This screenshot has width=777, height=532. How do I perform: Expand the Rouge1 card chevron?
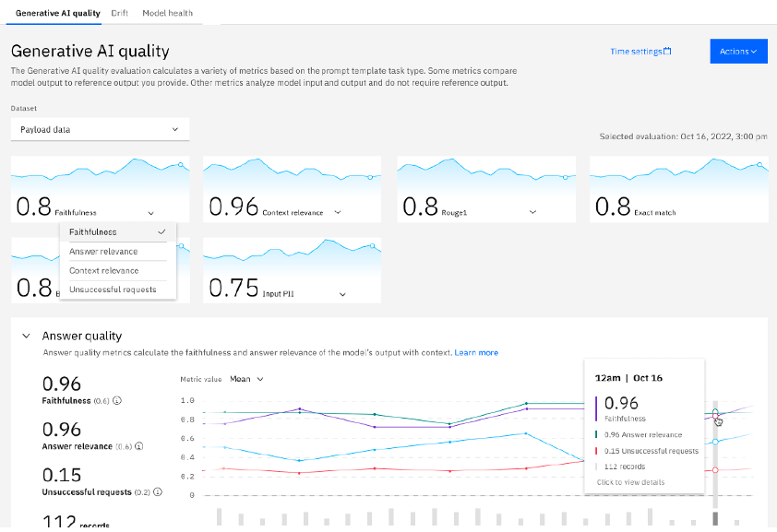pos(532,212)
